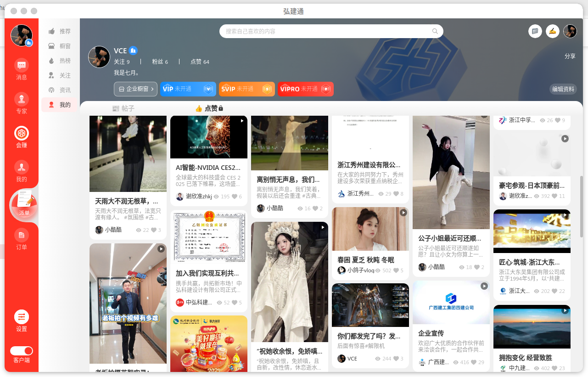This screenshot has width=588, height=377.
Task: Switch to the 帖子 tab
Action: pos(123,108)
